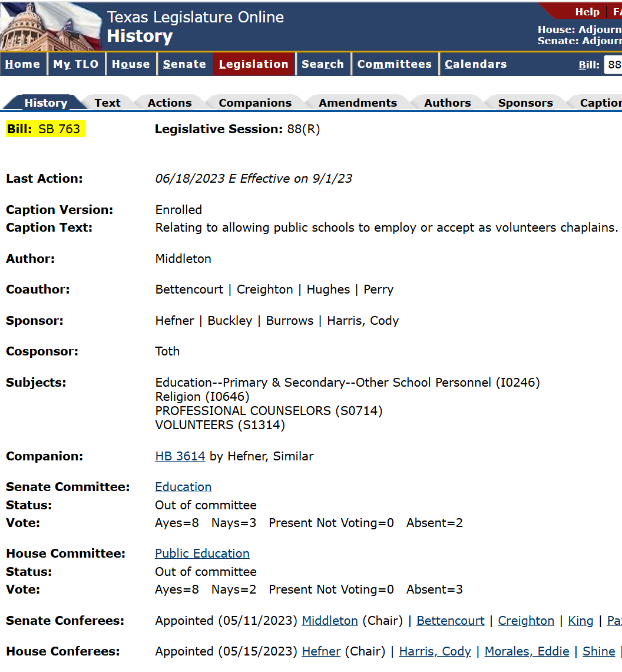This screenshot has width=622, height=672.
Task: Click the Senate: Adjourned status text
Action: (x=580, y=41)
